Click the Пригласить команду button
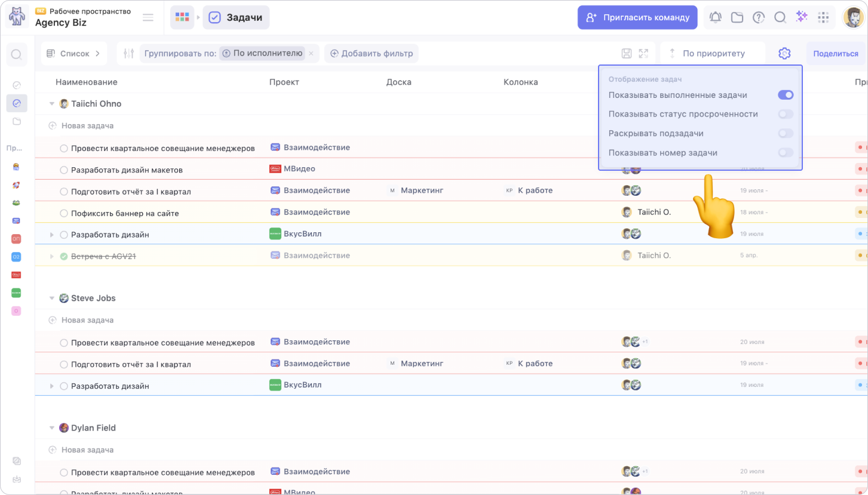Viewport: 868px width, 495px height. tap(637, 17)
